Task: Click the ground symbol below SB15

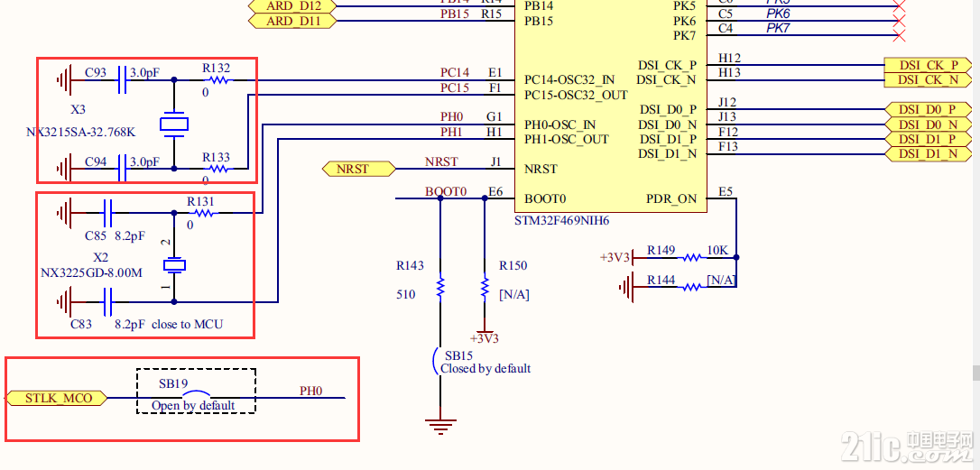Action: click(x=440, y=427)
